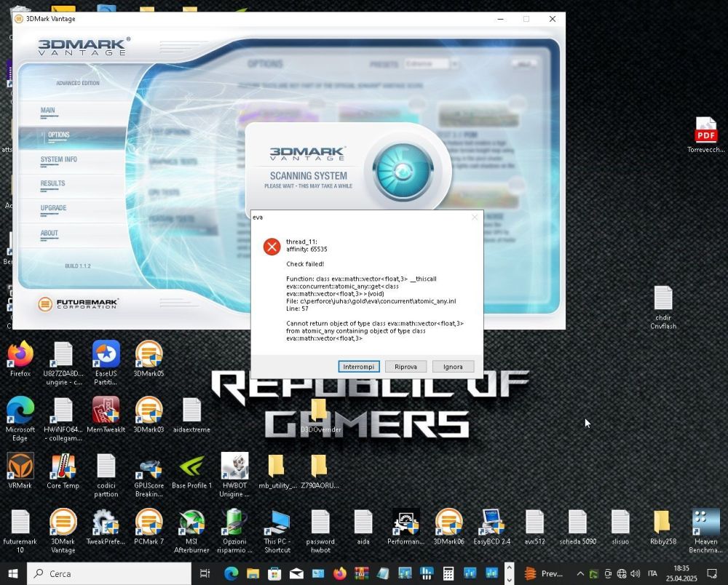728x585 pixels.
Task: Click the Riprova button in the error dialog
Action: click(405, 367)
